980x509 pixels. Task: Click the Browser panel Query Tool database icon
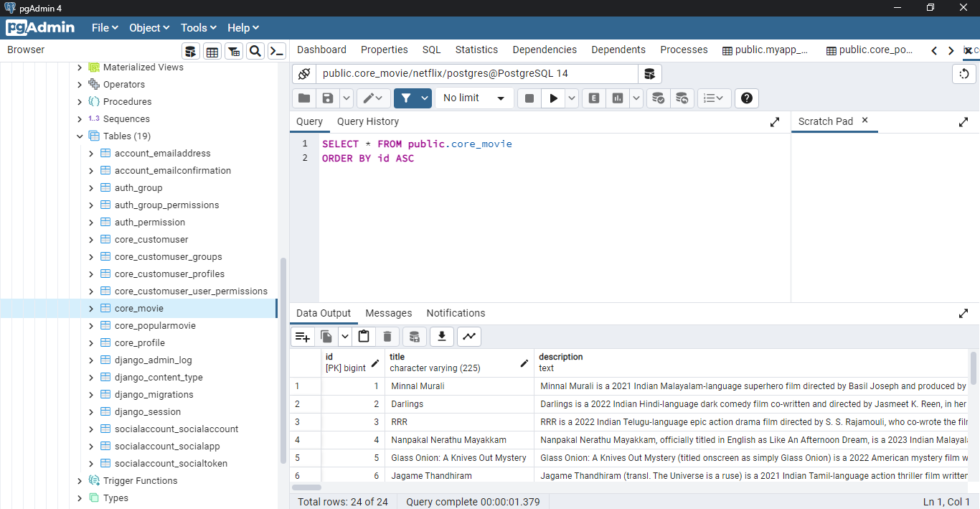pos(191,51)
